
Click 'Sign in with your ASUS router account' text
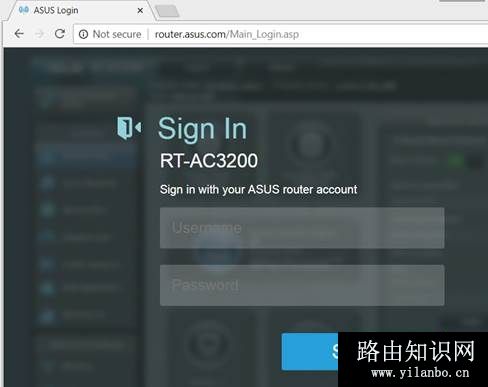[x=258, y=189]
